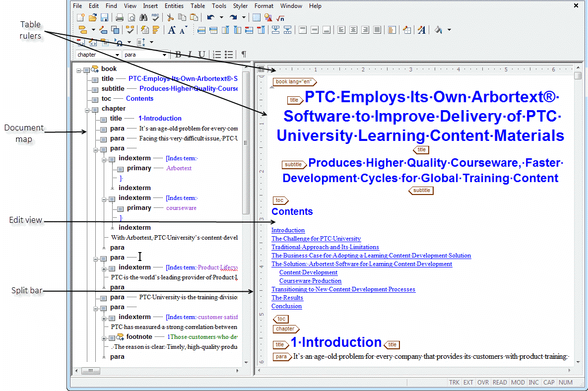This screenshot has width=588, height=391.
Task: Open Print Preview icon
Action: pos(131,18)
